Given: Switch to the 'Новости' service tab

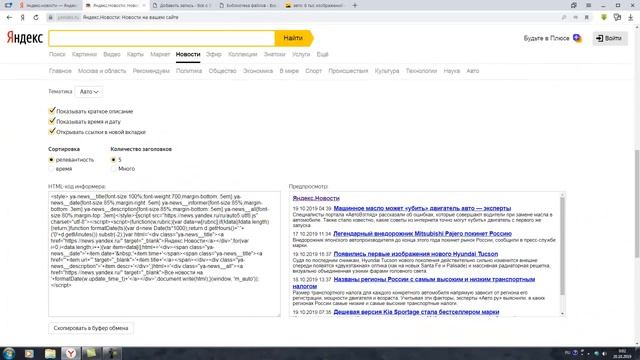Looking at the screenshot, I should (188, 54).
